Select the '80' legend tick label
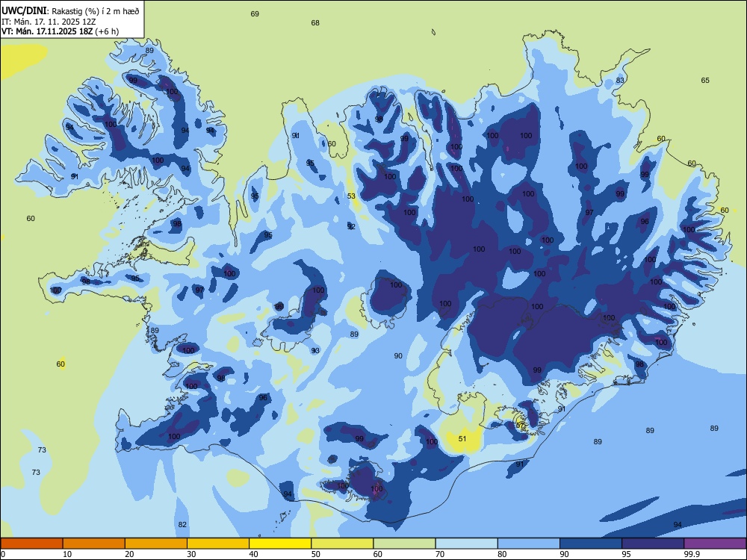The image size is (747, 560). point(502,554)
